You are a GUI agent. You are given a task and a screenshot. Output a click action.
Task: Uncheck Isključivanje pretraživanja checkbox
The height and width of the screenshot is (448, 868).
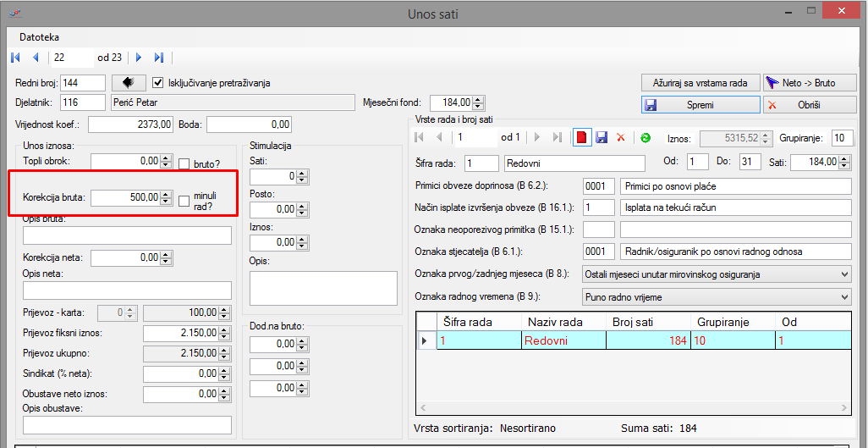click(157, 83)
